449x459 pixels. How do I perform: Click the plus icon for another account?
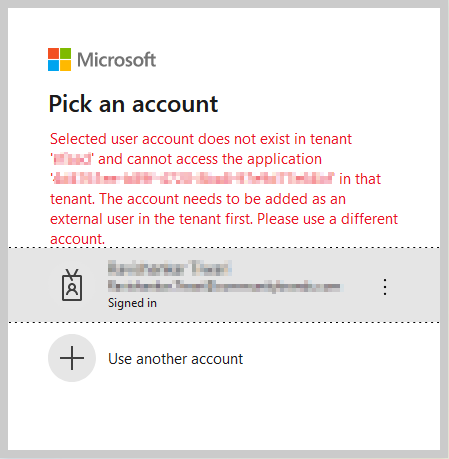pyautogui.click(x=72, y=358)
